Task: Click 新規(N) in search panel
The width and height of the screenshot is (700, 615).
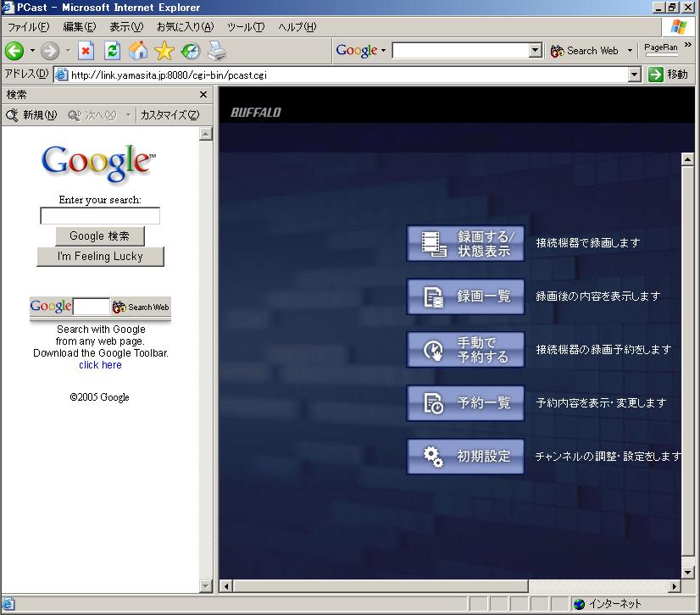Action: point(31,115)
